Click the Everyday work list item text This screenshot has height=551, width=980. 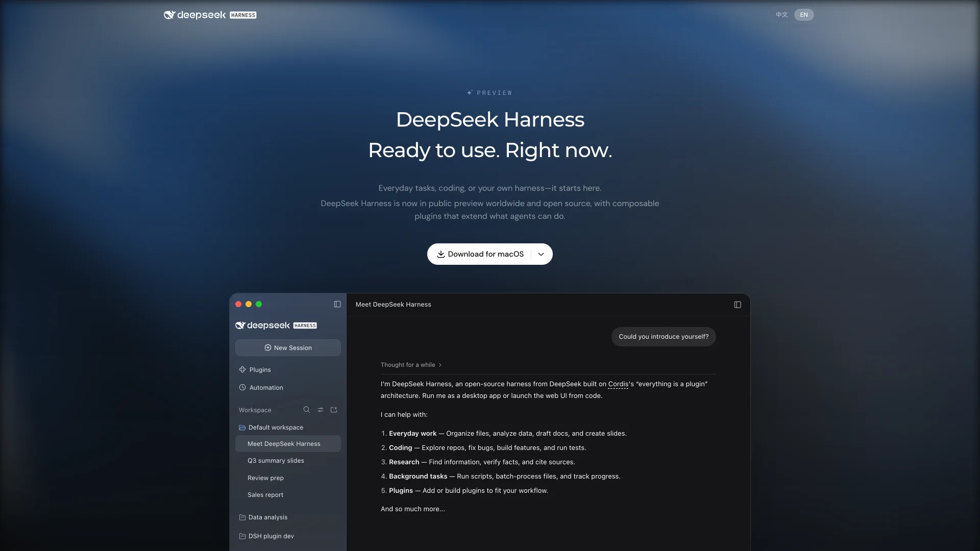pyautogui.click(x=507, y=434)
